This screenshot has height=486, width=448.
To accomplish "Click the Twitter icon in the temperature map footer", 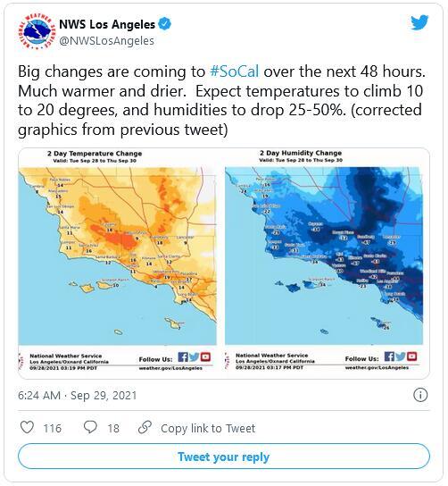I will coord(195,356).
